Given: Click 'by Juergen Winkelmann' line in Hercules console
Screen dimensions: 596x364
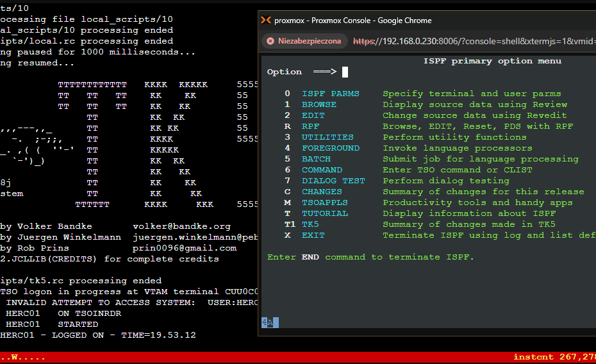Looking at the screenshot, I should point(60,237).
